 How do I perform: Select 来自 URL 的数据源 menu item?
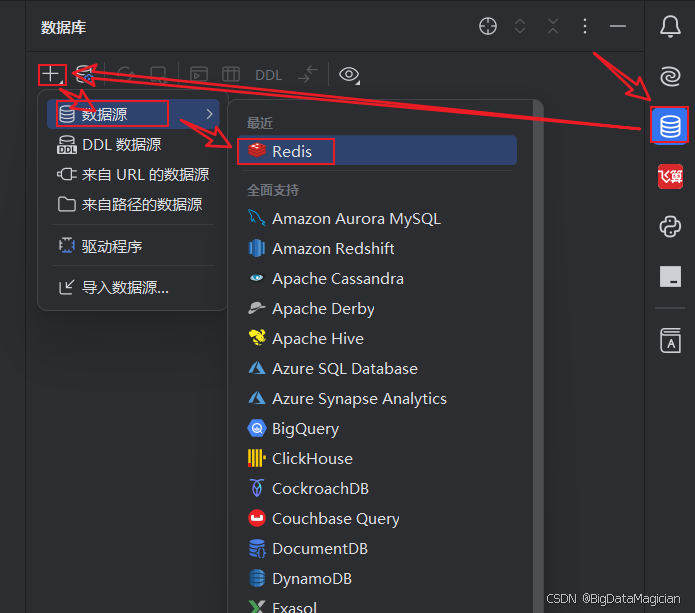click(x=133, y=175)
